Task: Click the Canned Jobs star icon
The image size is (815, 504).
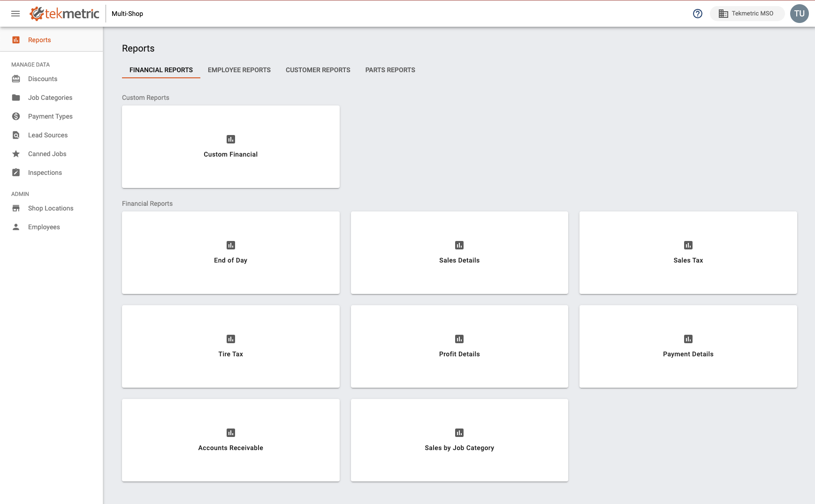Action: coord(15,154)
